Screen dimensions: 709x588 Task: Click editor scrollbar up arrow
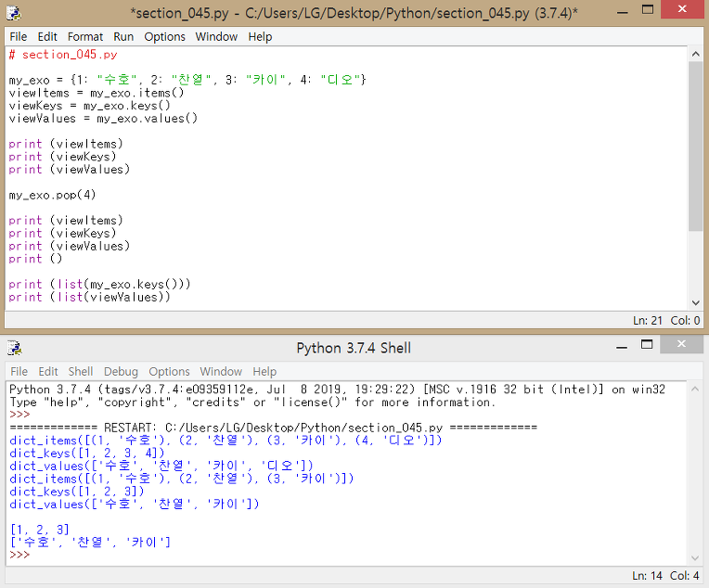[695, 54]
